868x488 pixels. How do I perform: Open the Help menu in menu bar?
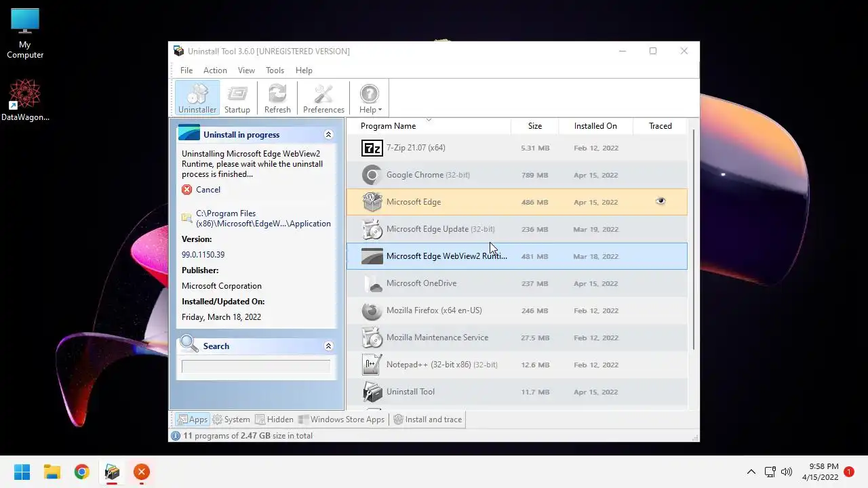pyautogui.click(x=304, y=70)
